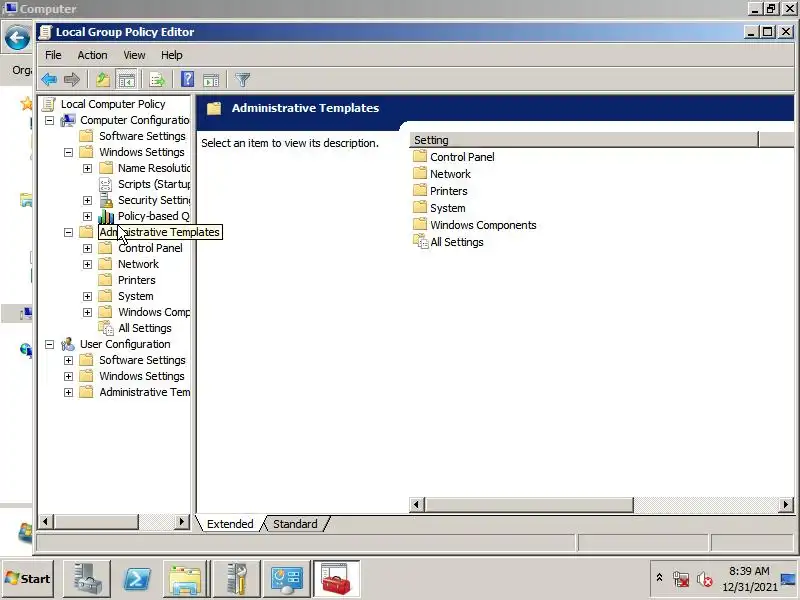Open the Action menu
Screen dimensions: 800x600
pos(92,55)
